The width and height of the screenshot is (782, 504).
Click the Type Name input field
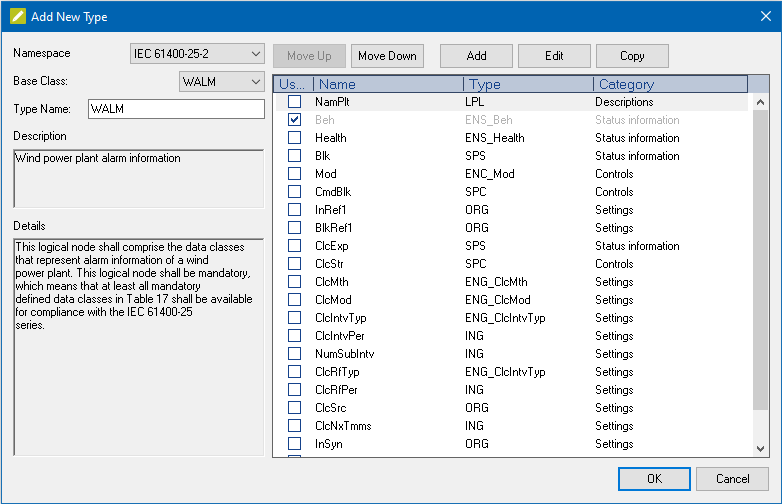tap(177, 109)
